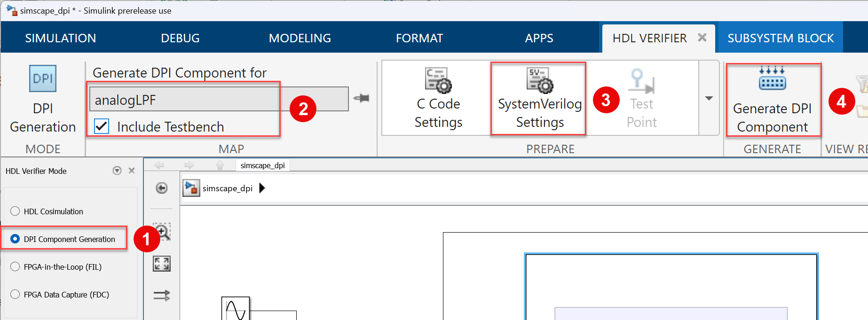Click the Test Point button
The width and height of the screenshot is (868, 320).
tap(642, 98)
